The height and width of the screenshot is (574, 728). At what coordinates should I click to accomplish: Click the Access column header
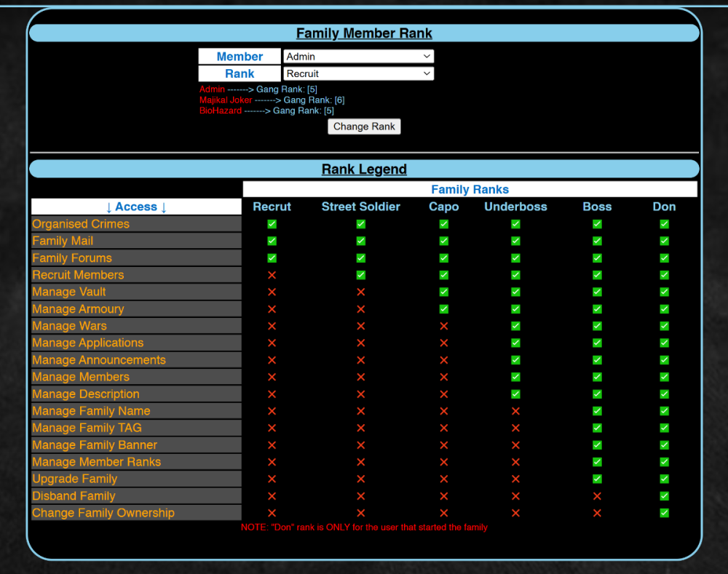[x=136, y=207]
